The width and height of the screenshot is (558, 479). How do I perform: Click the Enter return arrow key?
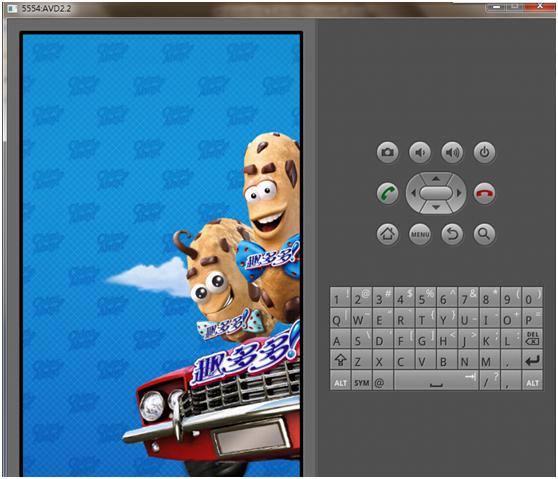[x=532, y=360]
